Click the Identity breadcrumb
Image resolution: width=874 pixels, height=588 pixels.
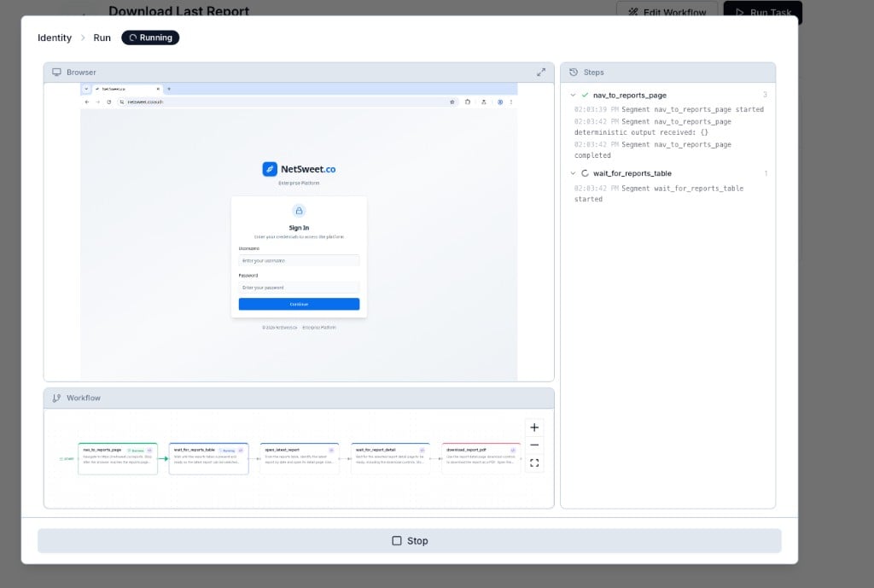(55, 38)
